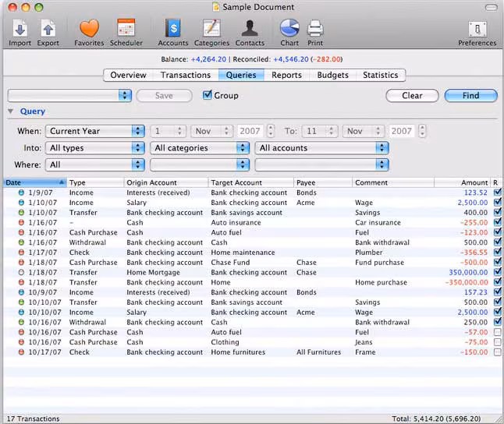Open the Current Year period dropdown

tap(95, 132)
